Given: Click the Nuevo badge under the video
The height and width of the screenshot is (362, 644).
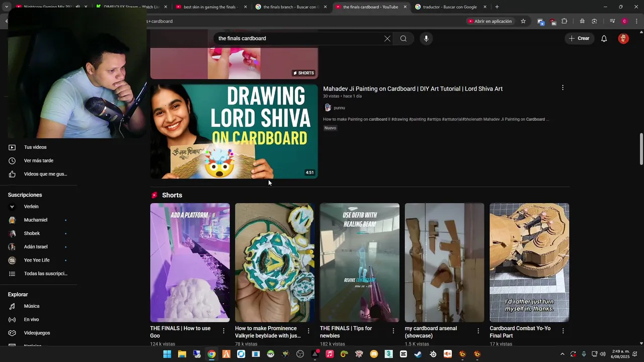Looking at the screenshot, I should coord(330,128).
